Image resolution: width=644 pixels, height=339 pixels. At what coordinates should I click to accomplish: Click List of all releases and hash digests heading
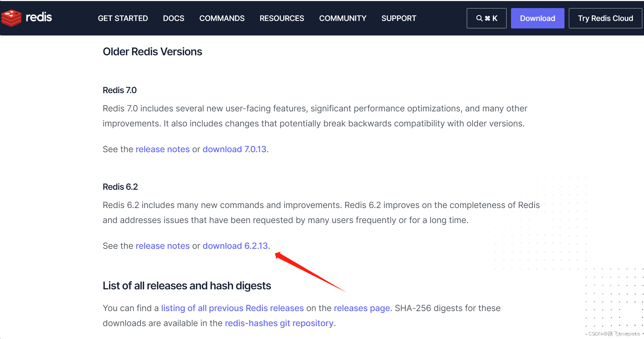[x=187, y=286]
